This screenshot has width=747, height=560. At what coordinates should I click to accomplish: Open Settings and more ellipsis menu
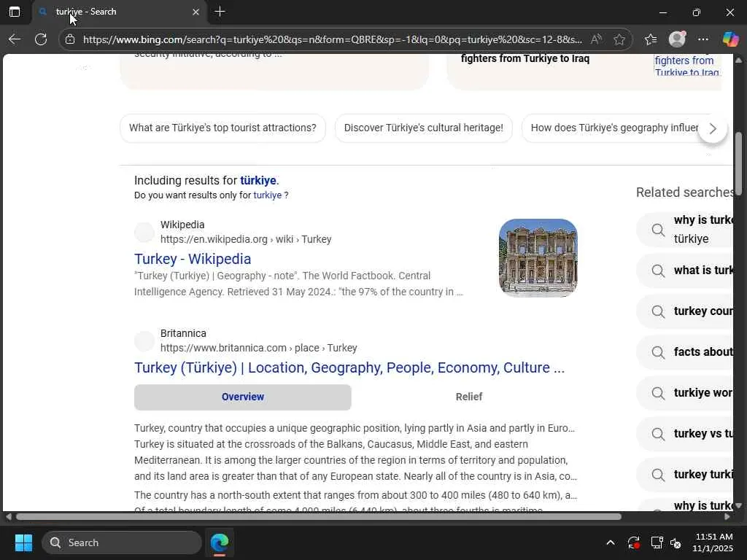tap(703, 39)
